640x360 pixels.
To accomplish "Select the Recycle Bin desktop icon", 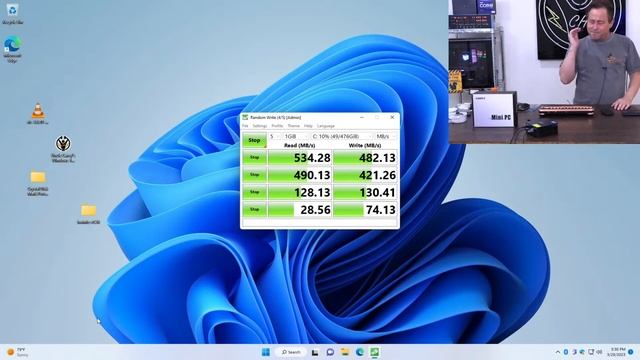I will [x=12, y=13].
